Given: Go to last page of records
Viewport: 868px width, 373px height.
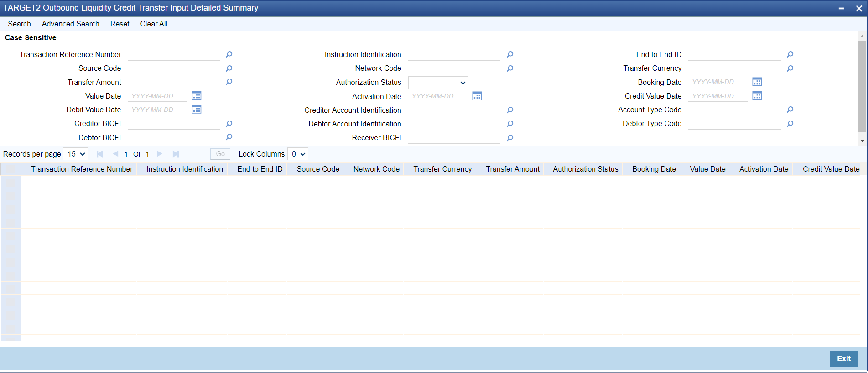Looking at the screenshot, I should (176, 154).
